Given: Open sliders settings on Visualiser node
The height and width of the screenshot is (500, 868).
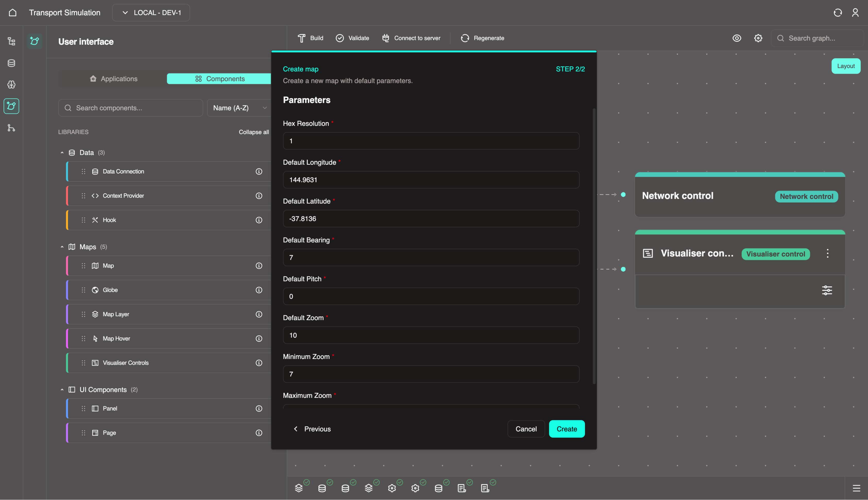Looking at the screenshot, I should [827, 290].
